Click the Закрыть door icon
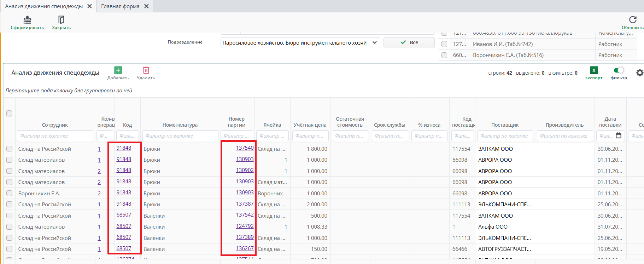Image resolution: width=644 pixels, height=264 pixels. (x=61, y=20)
